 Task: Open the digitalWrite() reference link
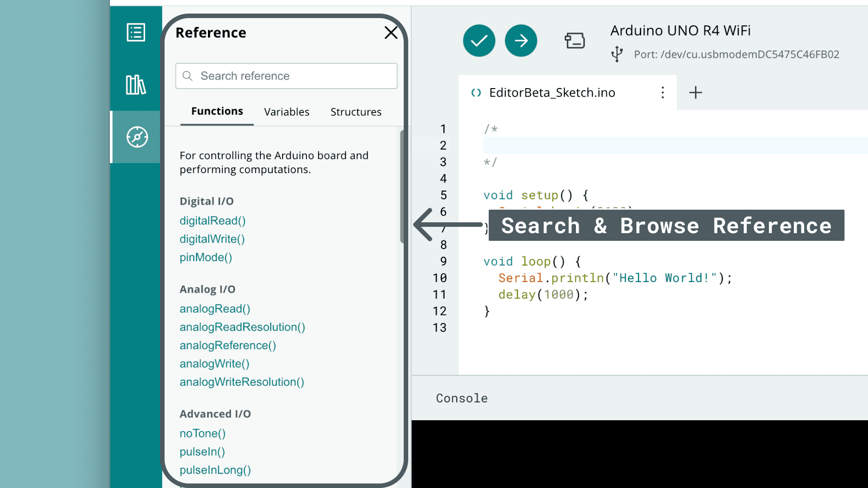212,239
